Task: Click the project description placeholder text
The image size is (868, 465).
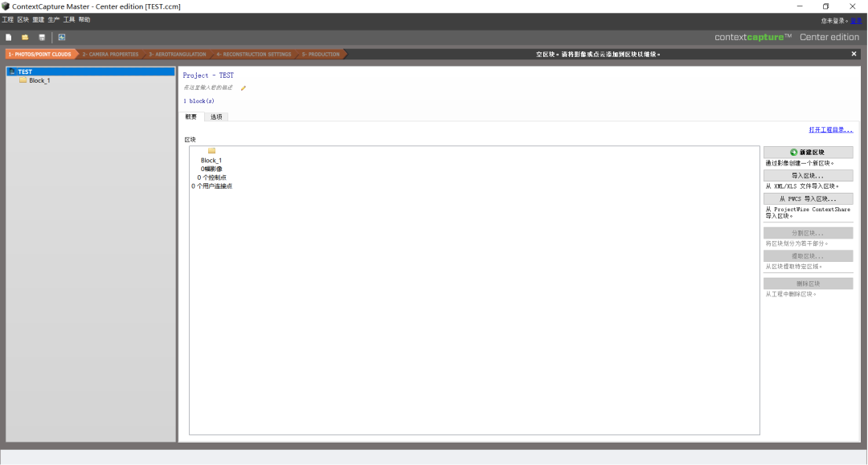Action: (x=208, y=88)
